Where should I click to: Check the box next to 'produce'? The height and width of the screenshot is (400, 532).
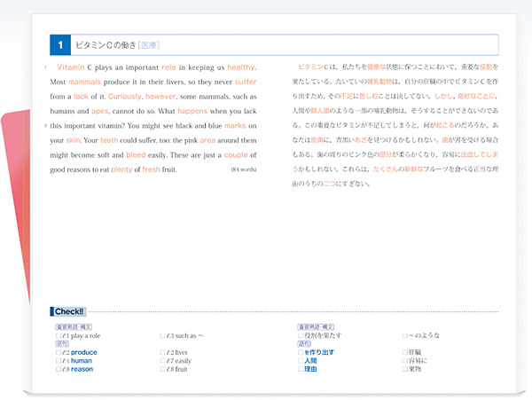pos(58,353)
